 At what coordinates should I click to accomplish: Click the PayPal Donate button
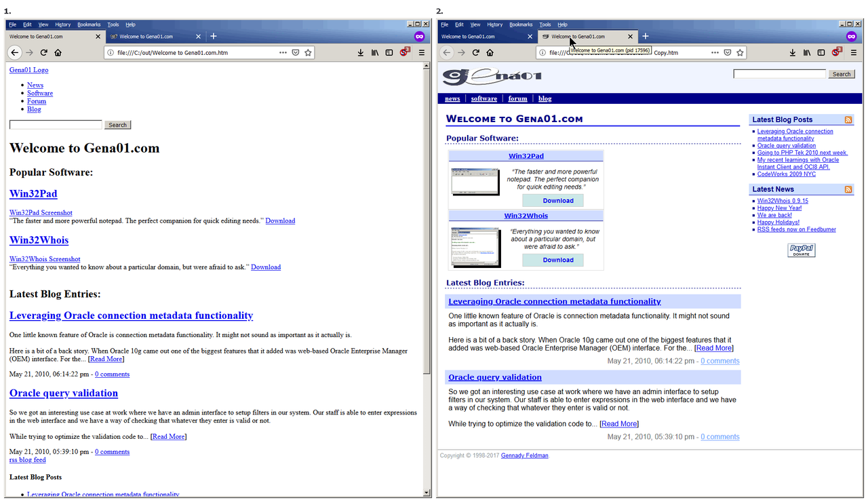(801, 250)
